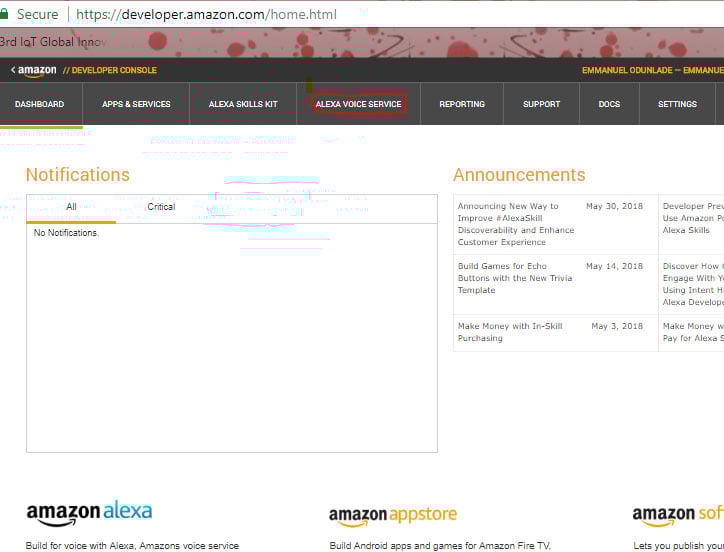
Task: Click the May 3, 2018 date
Action: tap(617, 326)
